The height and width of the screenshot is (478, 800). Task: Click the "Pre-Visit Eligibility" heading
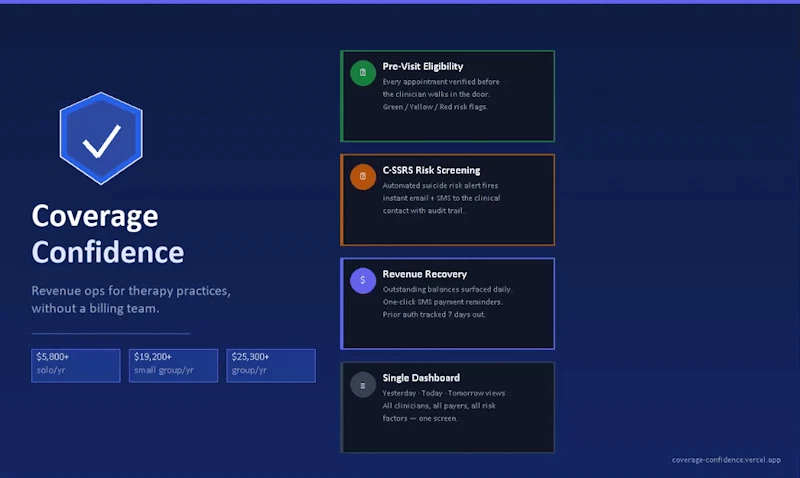click(423, 66)
